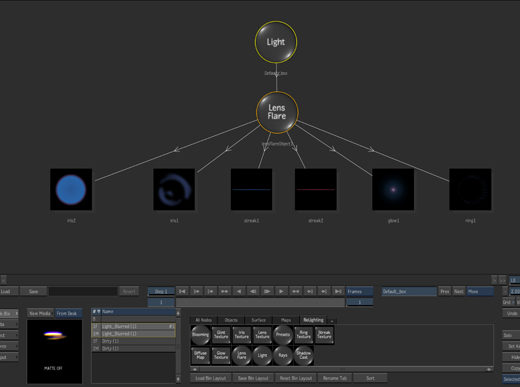Image resolution: width=520 pixels, height=387 pixels.
Task: Click the timeline scrub bar
Action: coord(260,302)
